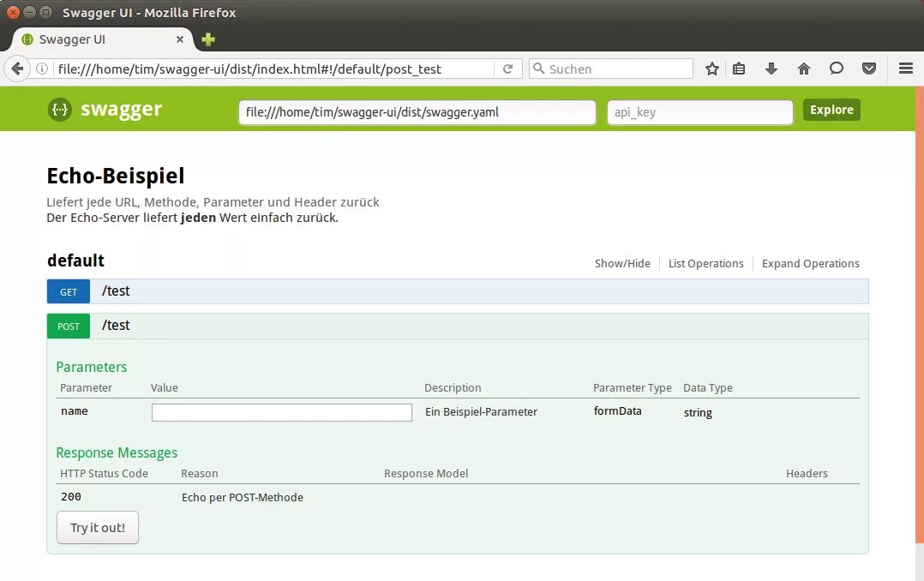This screenshot has width=924, height=581.
Task: Click the Try it out! button
Action: point(98,527)
